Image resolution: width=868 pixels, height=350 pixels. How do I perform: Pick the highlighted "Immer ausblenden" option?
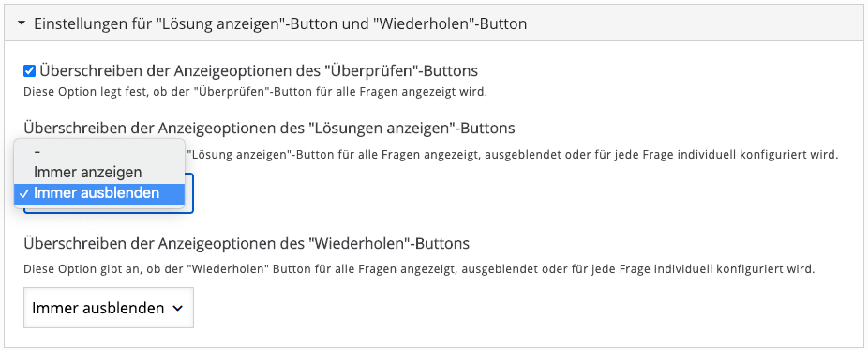(99, 193)
